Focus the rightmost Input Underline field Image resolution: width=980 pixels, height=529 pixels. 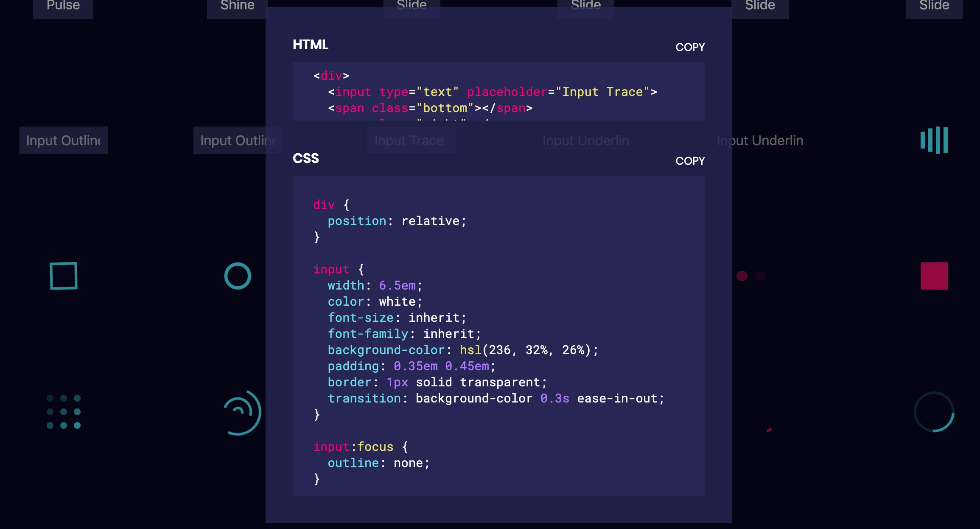[768, 141]
